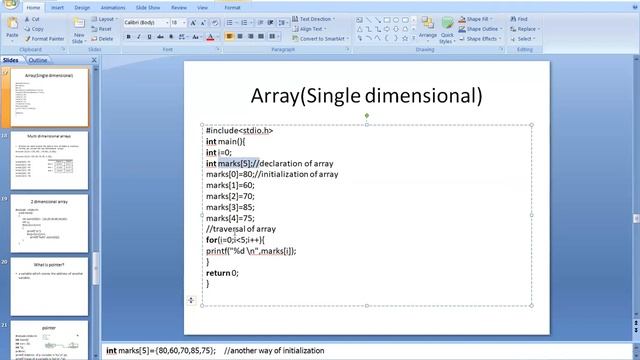Open the Align Text options
The height and width of the screenshot is (360, 640).
pyautogui.click(x=310, y=29)
